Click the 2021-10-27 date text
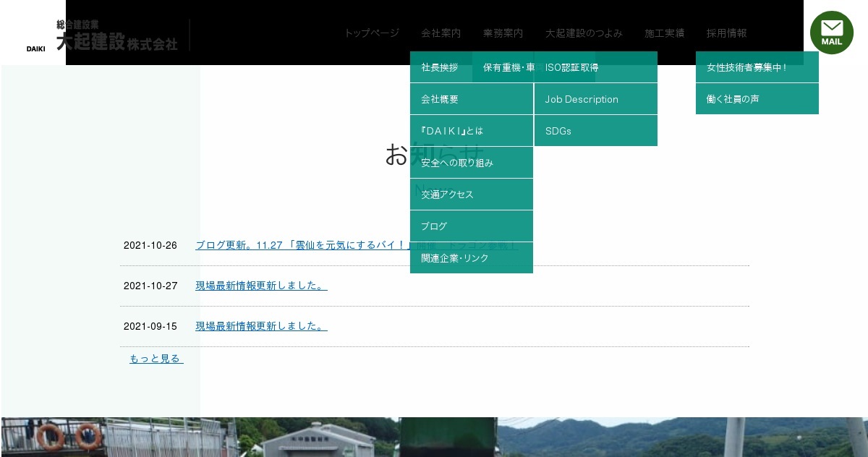The width and height of the screenshot is (868, 457). tap(150, 286)
